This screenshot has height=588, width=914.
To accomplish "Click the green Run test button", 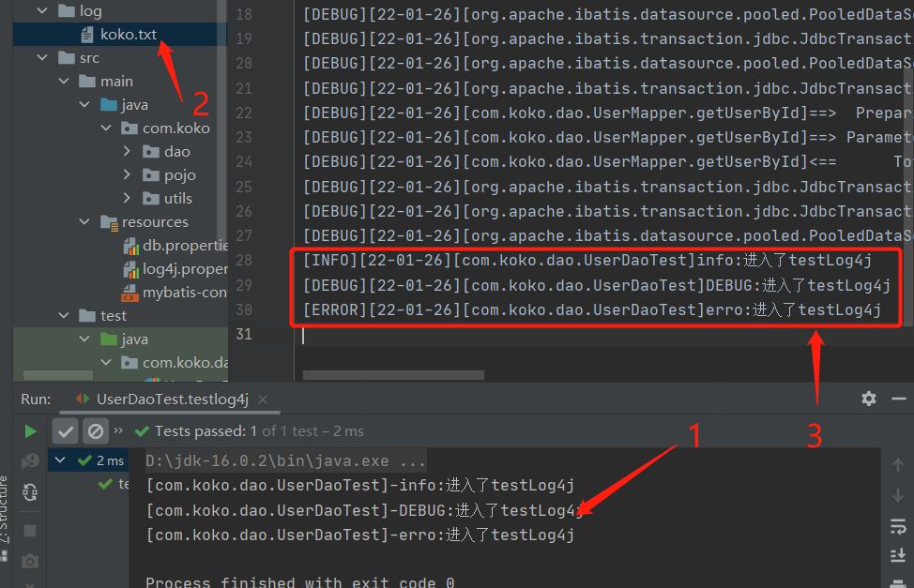I will (30, 431).
